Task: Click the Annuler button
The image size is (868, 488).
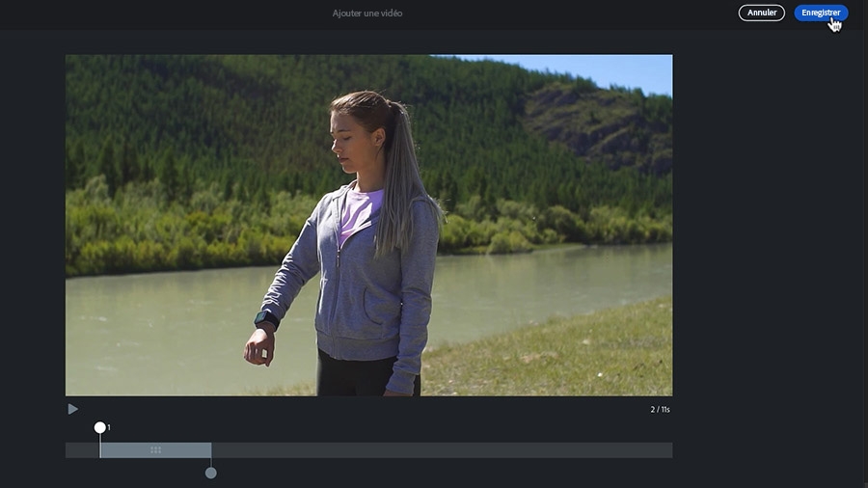Action: click(761, 13)
